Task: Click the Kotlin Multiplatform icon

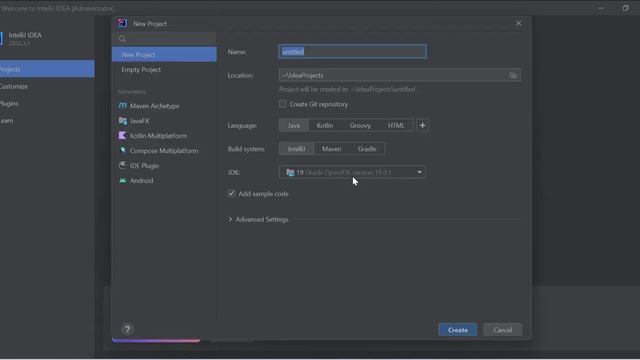Action: pyautogui.click(x=122, y=136)
